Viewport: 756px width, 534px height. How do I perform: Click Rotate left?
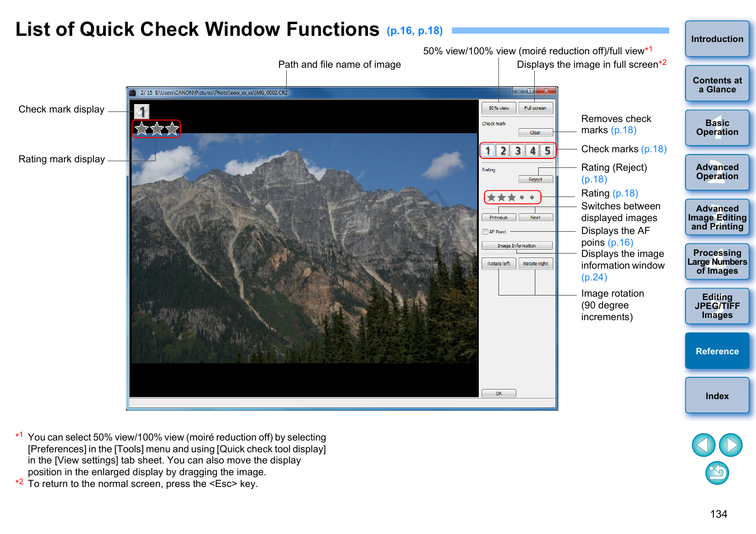click(498, 264)
